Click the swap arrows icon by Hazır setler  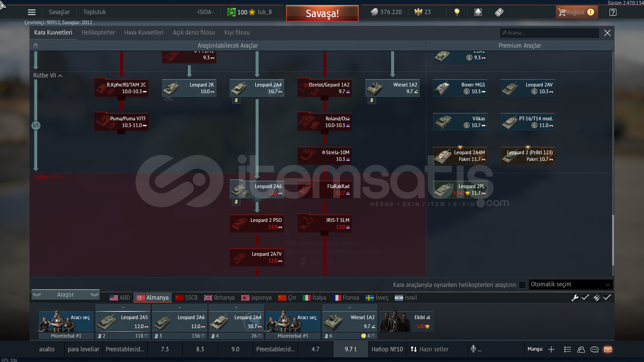point(414,349)
